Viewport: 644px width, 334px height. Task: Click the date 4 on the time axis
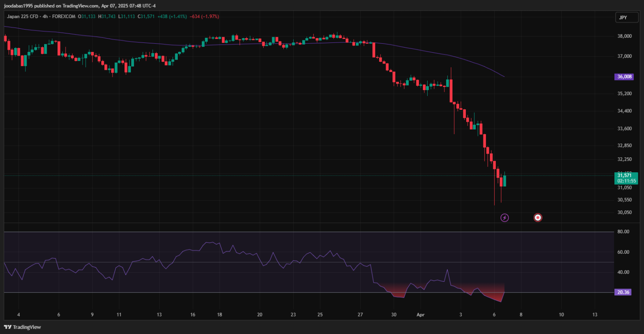18,314
